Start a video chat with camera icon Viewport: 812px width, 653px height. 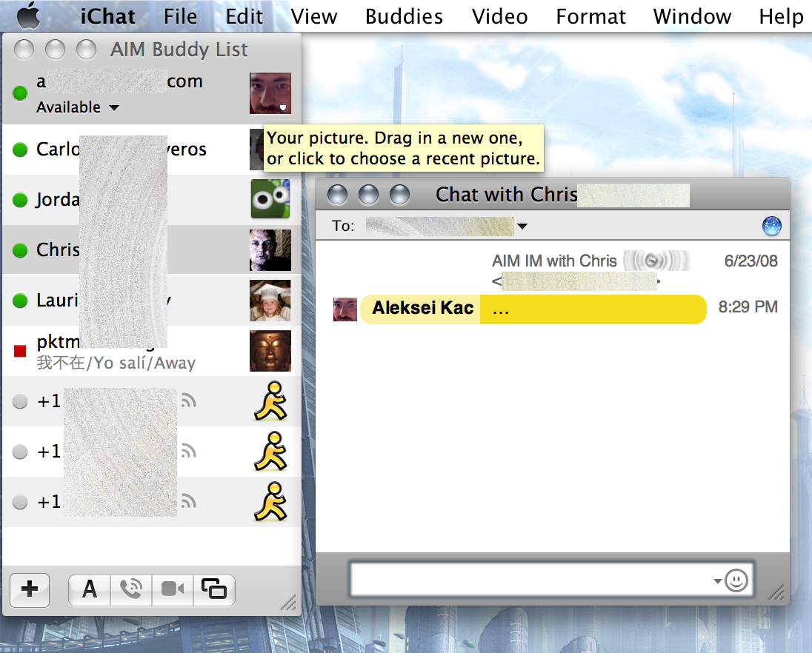click(x=173, y=589)
